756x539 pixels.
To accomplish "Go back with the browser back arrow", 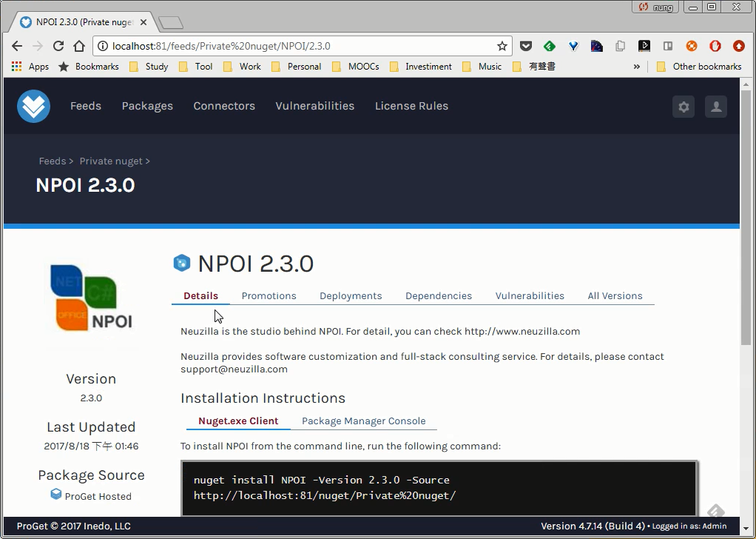I will point(17,46).
